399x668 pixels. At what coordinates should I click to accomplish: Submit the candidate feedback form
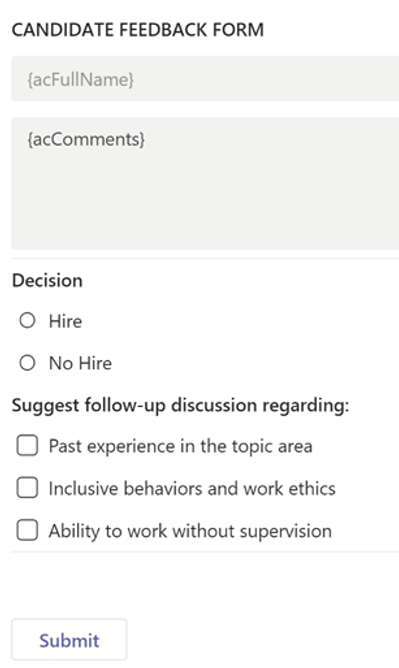click(x=69, y=640)
